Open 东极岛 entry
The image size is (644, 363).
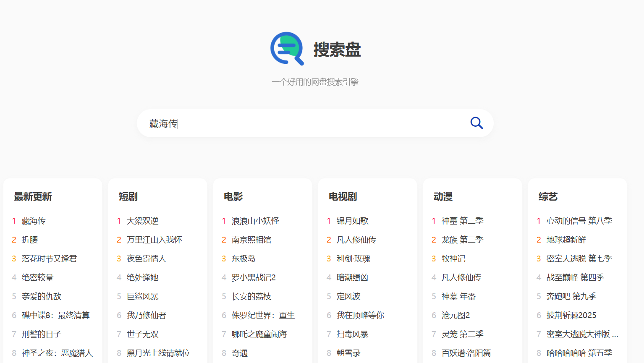coord(243,259)
